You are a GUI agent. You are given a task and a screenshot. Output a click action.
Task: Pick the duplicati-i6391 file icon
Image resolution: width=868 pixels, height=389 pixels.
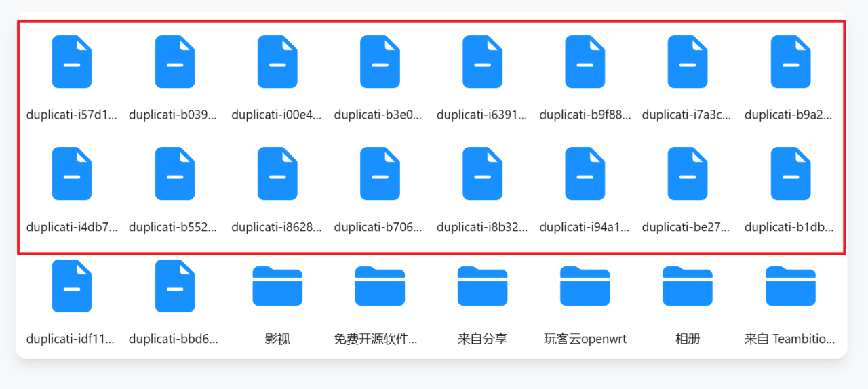pyautogui.click(x=483, y=62)
